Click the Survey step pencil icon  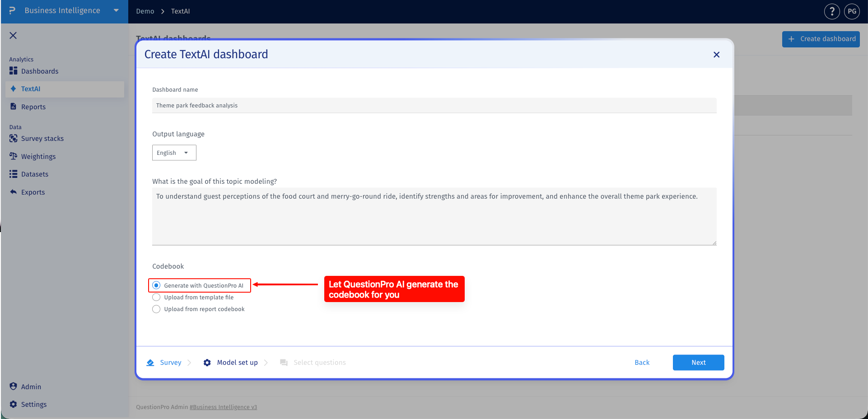pos(150,363)
